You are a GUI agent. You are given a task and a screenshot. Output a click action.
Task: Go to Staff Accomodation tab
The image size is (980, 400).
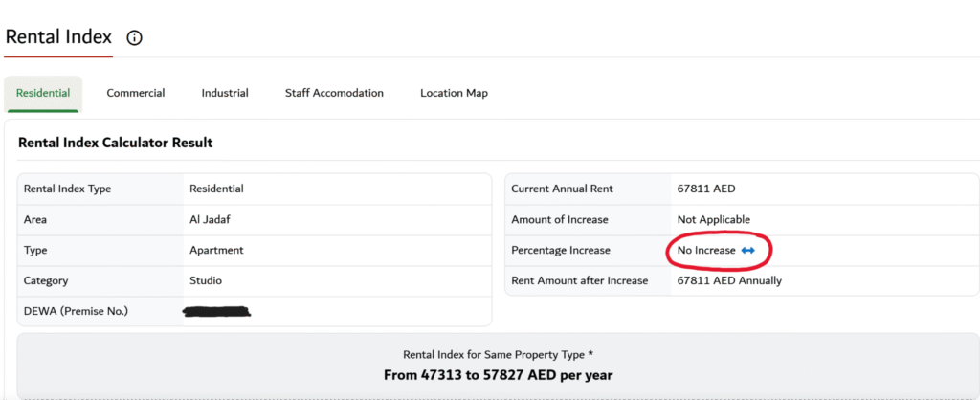pyautogui.click(x=334, y=93)
